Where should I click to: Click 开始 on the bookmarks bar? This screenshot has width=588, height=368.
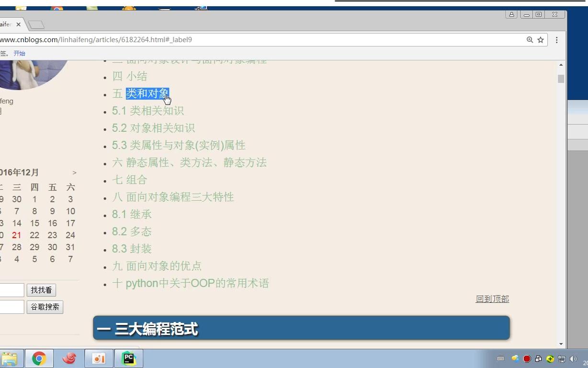point(19,53)
